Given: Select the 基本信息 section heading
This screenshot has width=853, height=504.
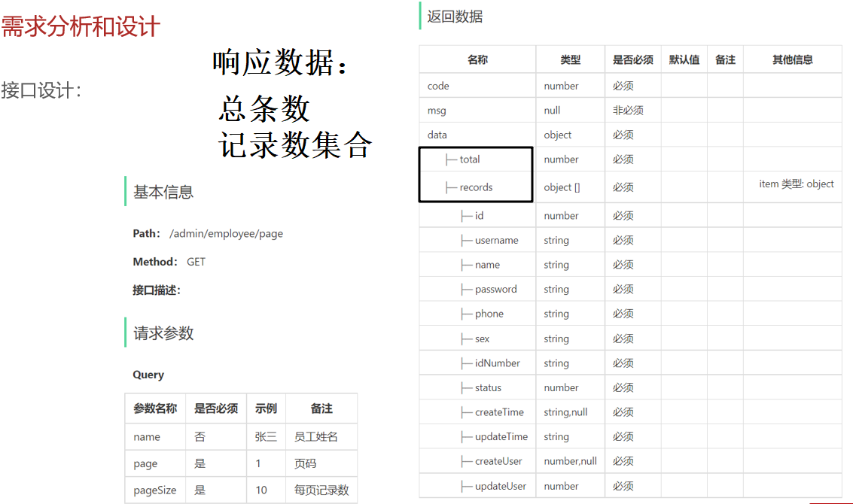Looking at the screenshot, I should [x=163, y=192].
